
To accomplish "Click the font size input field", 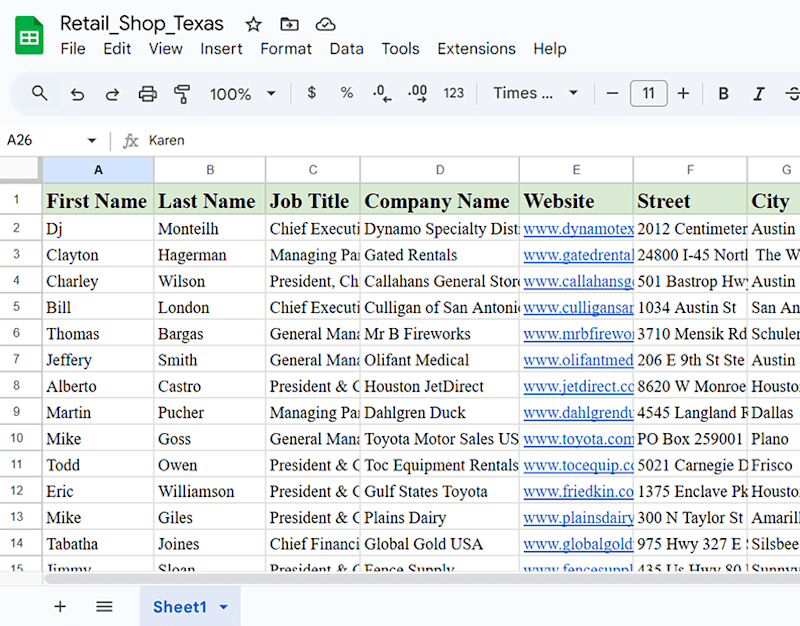I will click(x=648, y=93).
